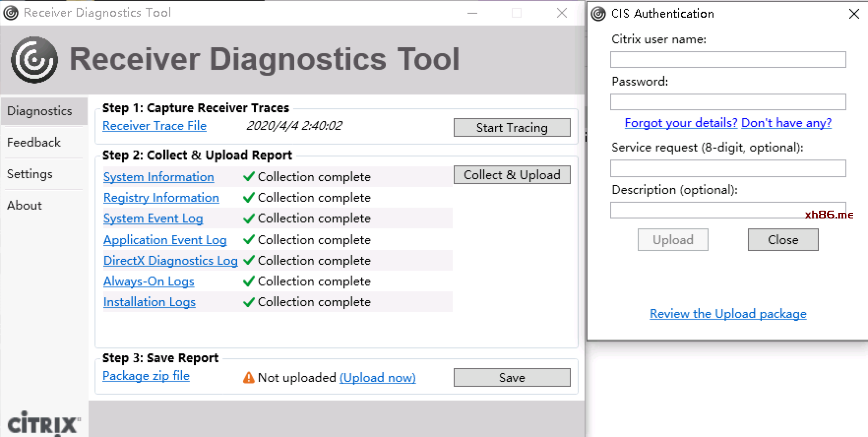The height and width of the screenshot is (437, 868).
Task: Click the Not uploaded status text
Action: [x=297, y=377]
